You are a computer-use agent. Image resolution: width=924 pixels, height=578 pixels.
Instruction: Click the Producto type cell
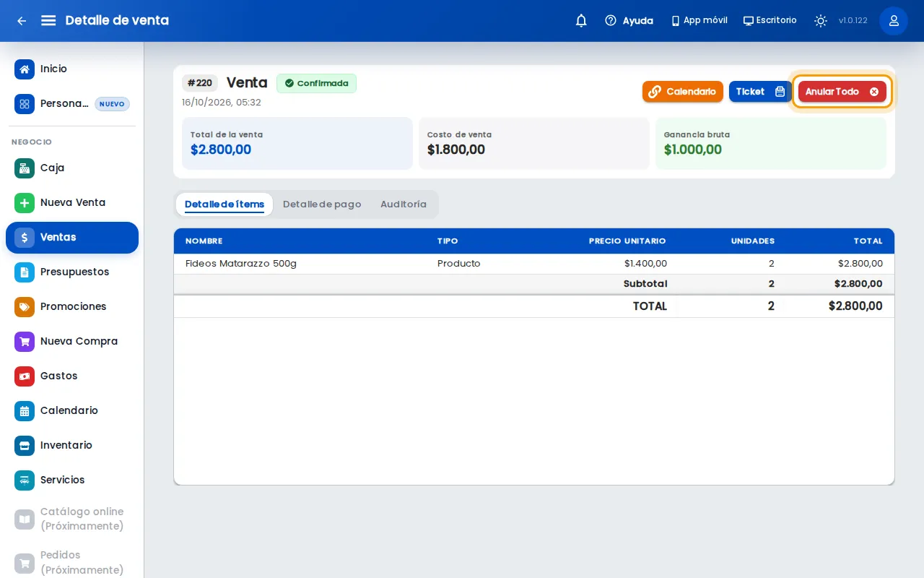pyautogui.click(x=459, y=264)
